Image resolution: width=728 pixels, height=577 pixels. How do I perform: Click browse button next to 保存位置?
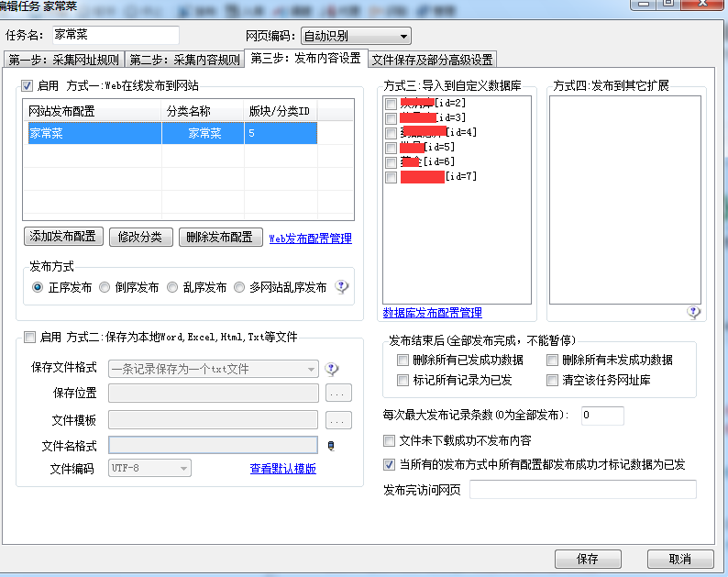[338, 394]
